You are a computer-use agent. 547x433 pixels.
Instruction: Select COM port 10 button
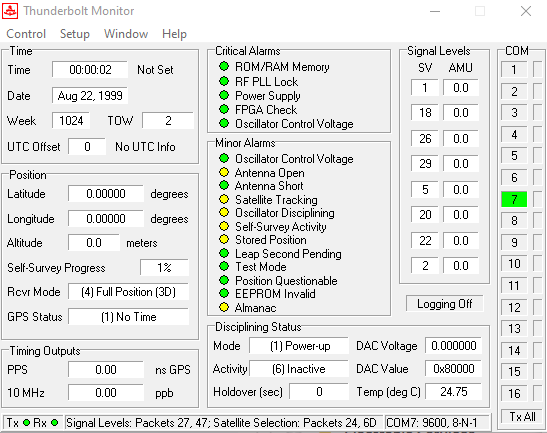tap(514, 263)
